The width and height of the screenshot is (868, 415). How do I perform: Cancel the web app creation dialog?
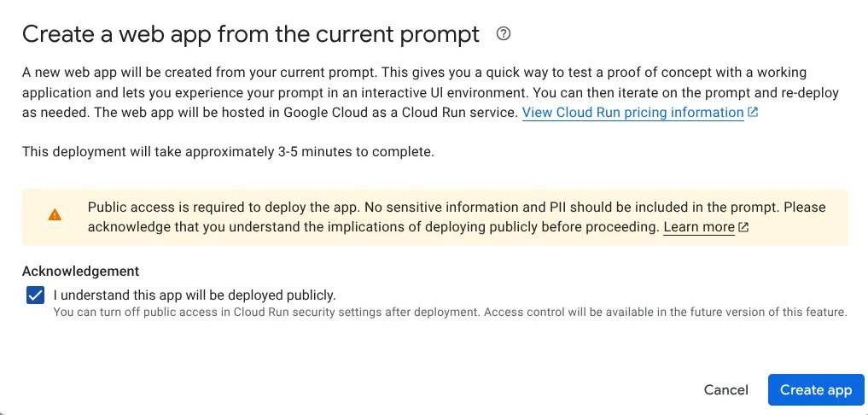pyautogui.click(x=725, y=390)
